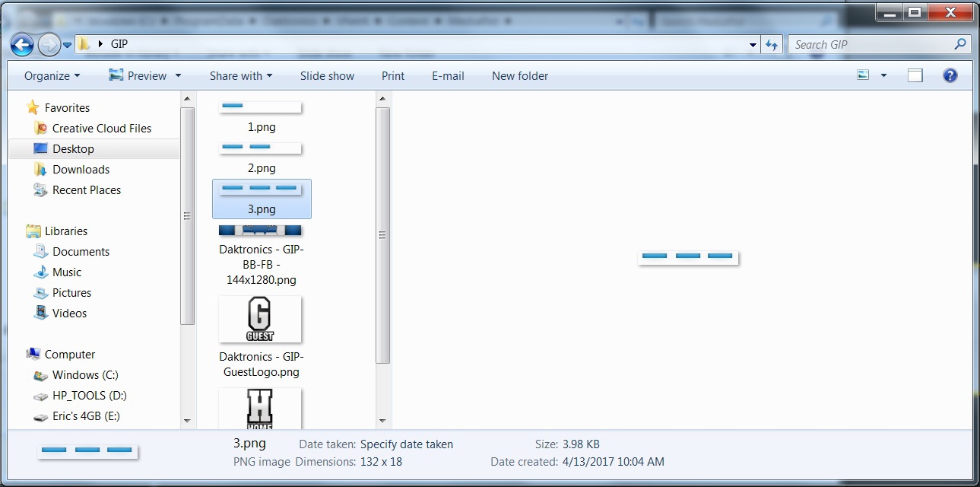Expand the Preview dropdown arrow
Viewport: 980px width, 487px height.
(x=178, y=76)
